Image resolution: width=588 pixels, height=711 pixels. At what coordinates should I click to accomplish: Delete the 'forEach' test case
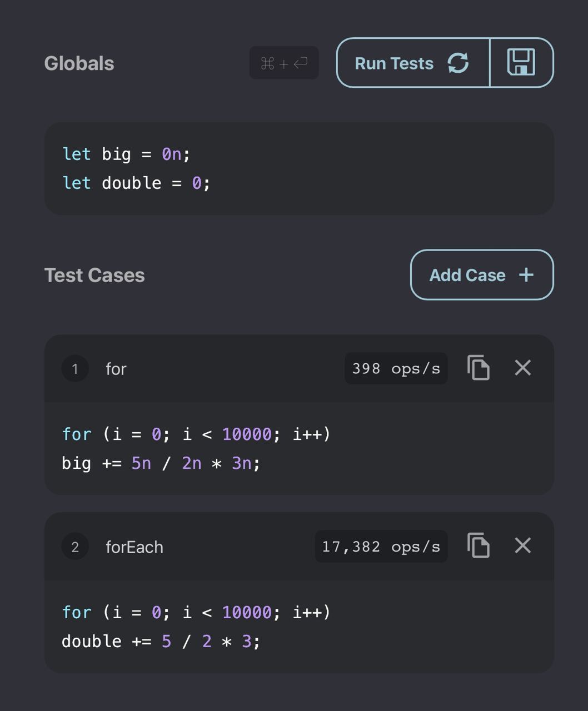[523, 545]
